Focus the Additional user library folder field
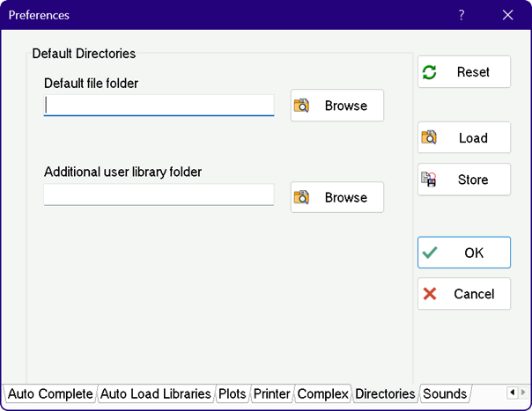The image size is (532, 411). click(x=159, y=194)
